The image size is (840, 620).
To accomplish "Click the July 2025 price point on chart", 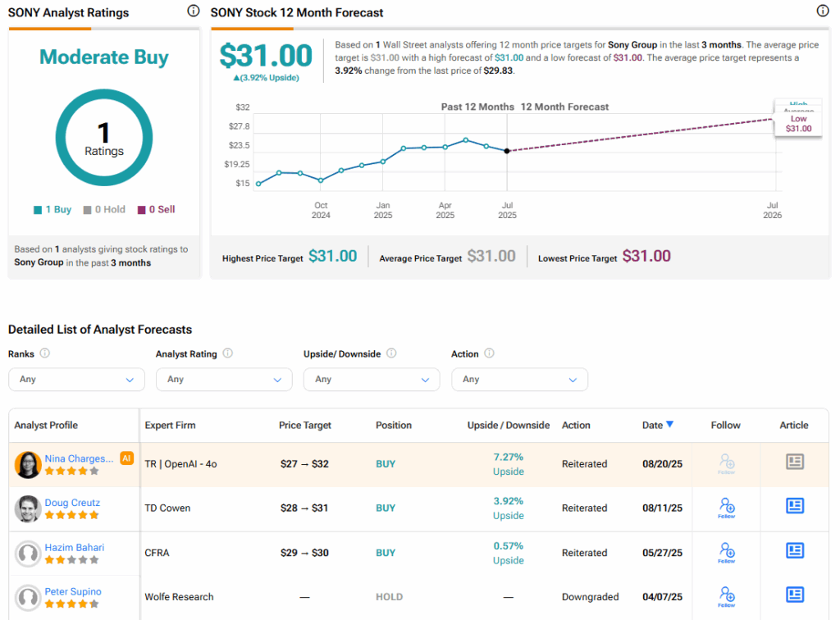I will (507, 151).
